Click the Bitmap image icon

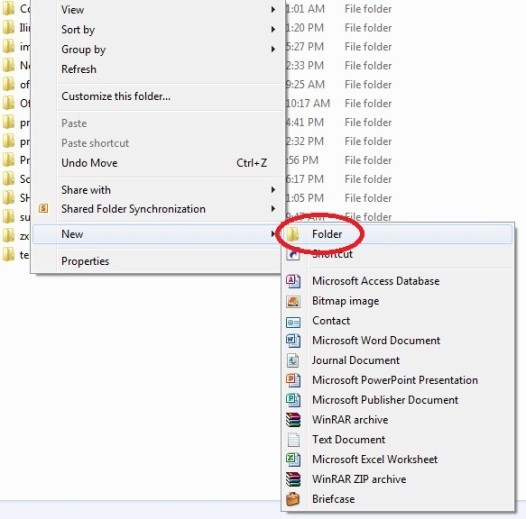point(293,301)
